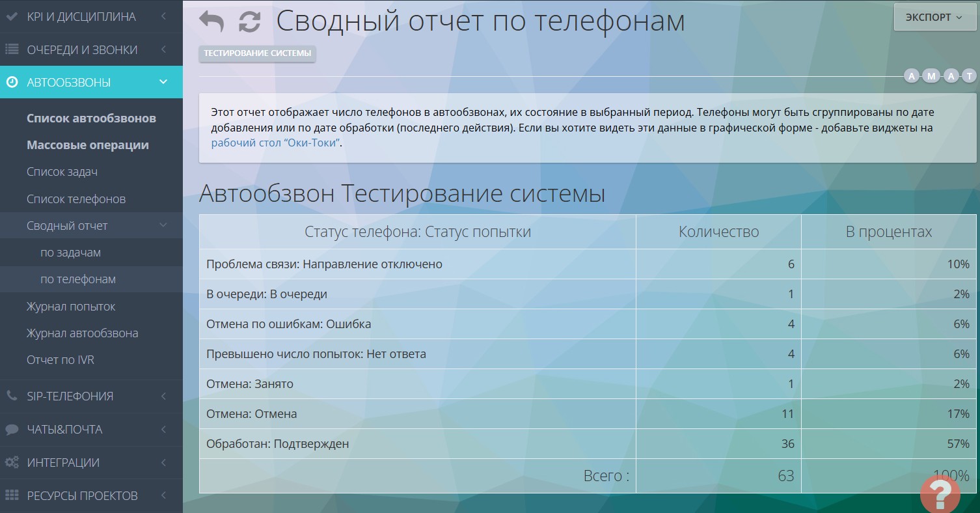Click the T circle on the timeline
980x513 pixels.
tap(970, 76)
